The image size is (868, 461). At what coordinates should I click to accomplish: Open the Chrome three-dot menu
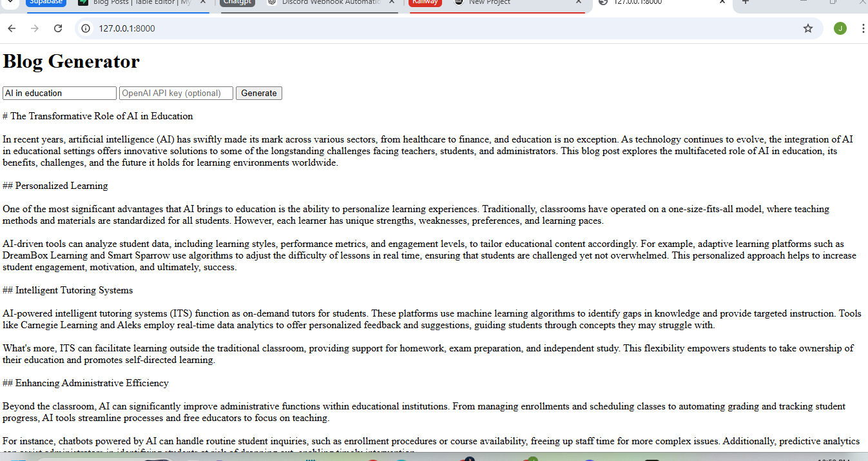(863, 28)
